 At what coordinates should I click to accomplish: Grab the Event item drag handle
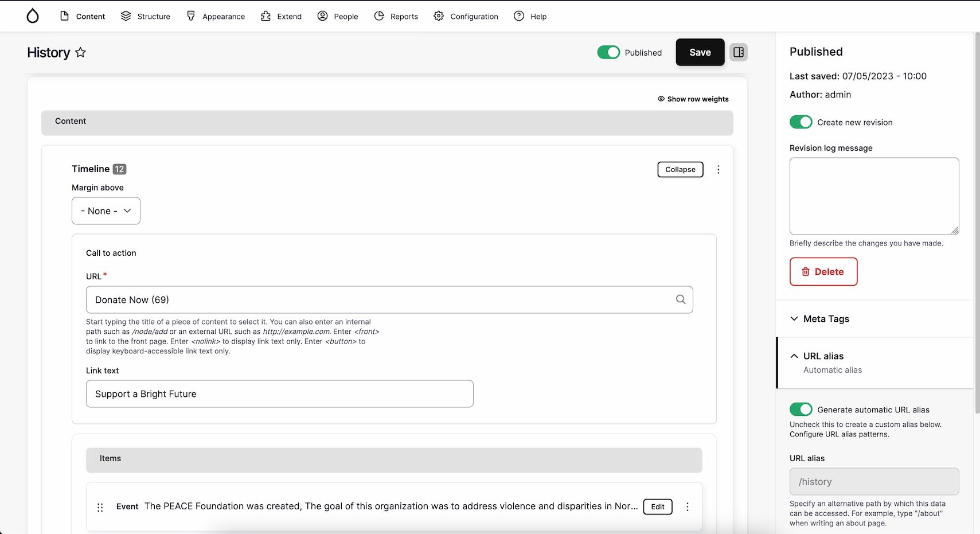(x=100, y=507)
